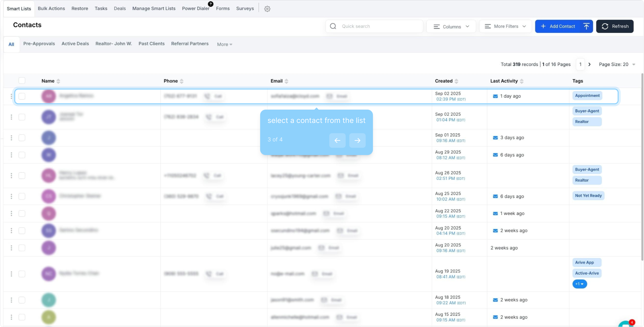Go to next step in tooltip
The height and width of the screenshot is (327, 644).
click(357, 140)
